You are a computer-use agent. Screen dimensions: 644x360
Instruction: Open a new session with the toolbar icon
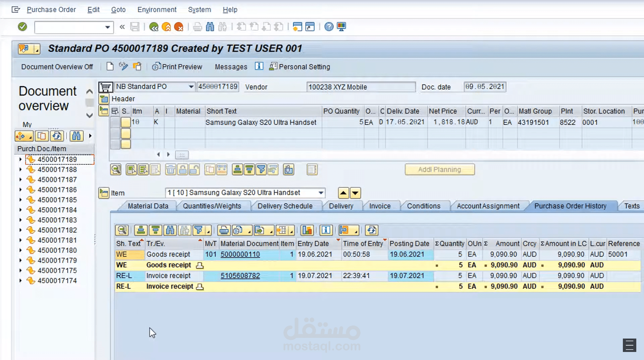(297, 26)
